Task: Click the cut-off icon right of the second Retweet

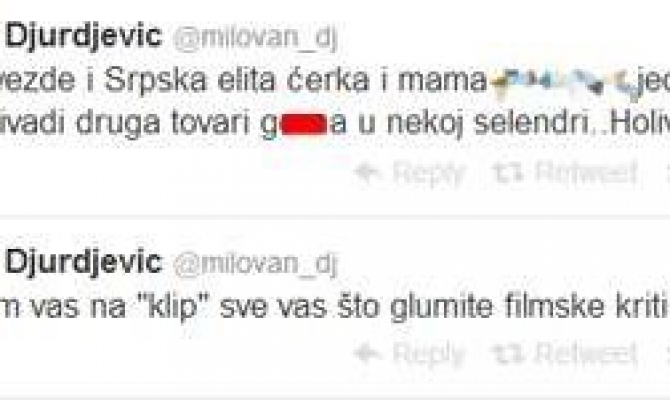Action: point(667,353)
